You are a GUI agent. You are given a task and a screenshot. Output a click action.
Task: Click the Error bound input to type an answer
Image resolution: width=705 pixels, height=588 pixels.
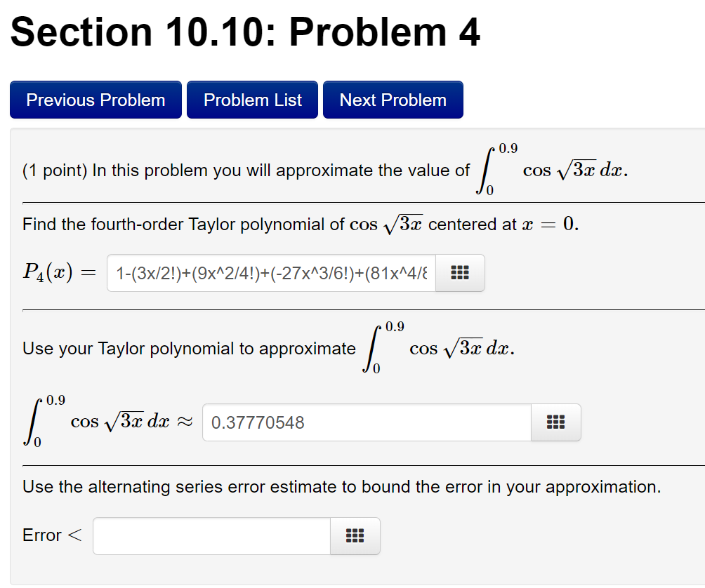tap(211, 535)
